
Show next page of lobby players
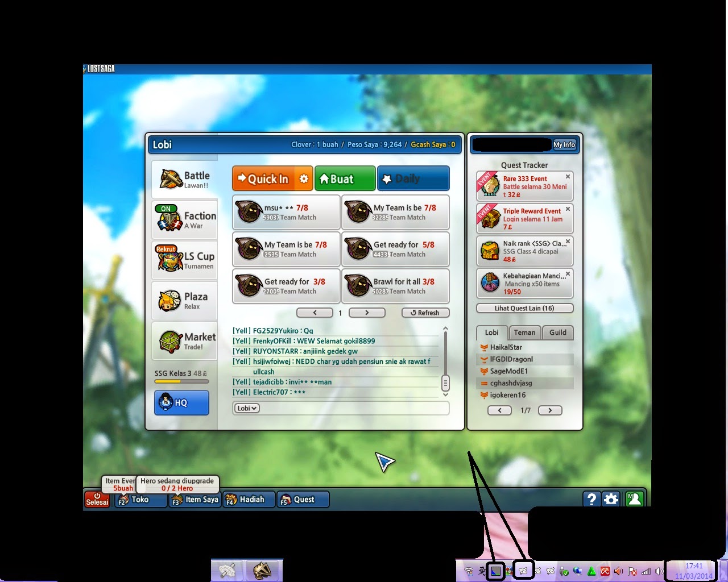coord(550,410)
